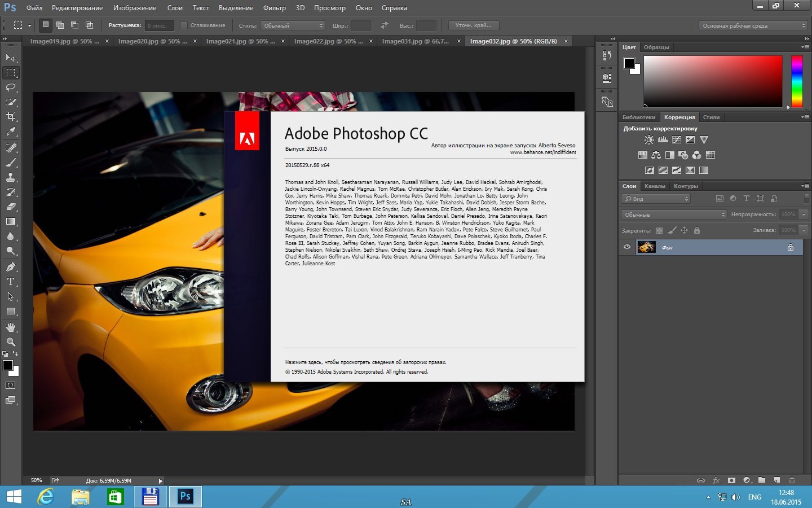Image resolution: width=812 pixels, height=508 pixels.
Task: Pick a color in the color field
Action: coord(713,81)
